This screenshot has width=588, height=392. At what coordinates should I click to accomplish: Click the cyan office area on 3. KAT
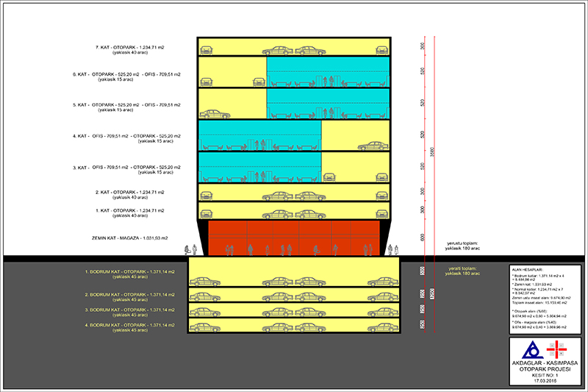[x=260, y=167]
